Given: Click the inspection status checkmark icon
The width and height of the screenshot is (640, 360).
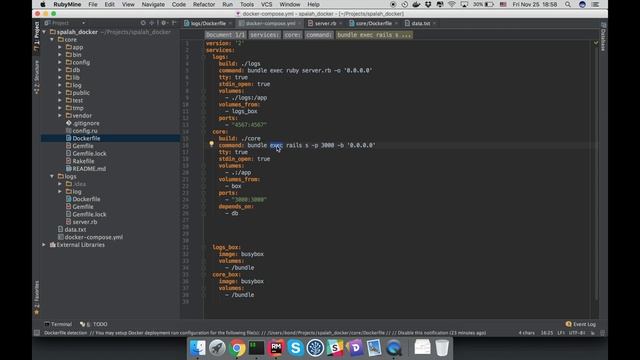Looking at the screenshot, I should (596, 42).
